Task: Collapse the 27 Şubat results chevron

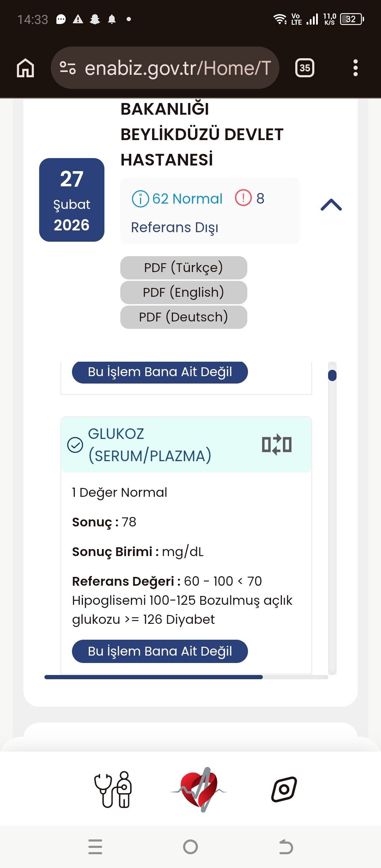Action: click(x=331, y=205)
